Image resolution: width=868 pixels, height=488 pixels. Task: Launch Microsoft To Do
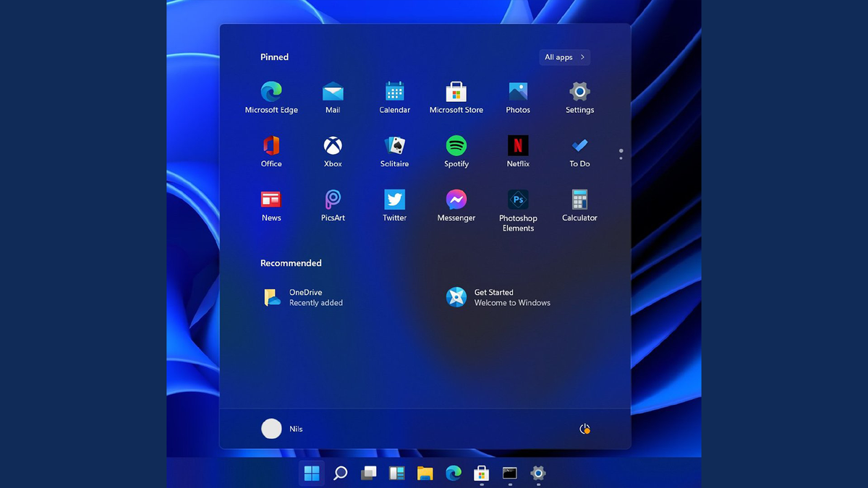click(579, 145)
